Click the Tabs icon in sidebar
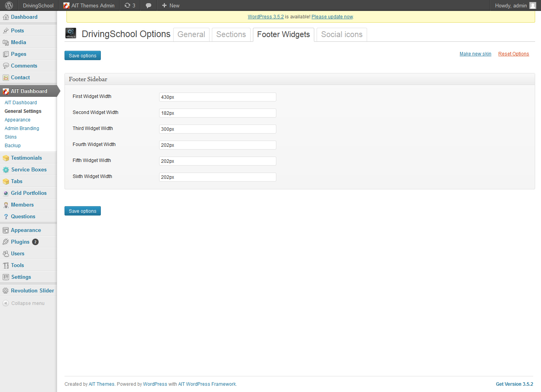 click(6, 182)
